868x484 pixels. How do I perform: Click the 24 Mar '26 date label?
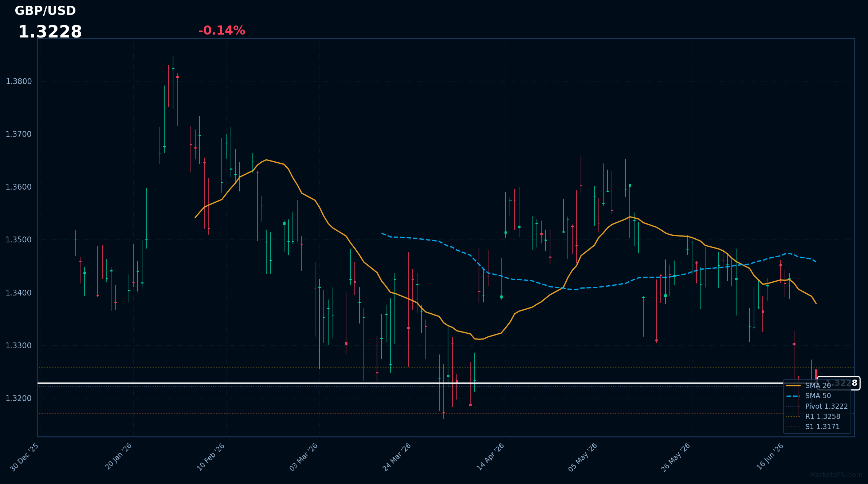(x=397, y=457)
